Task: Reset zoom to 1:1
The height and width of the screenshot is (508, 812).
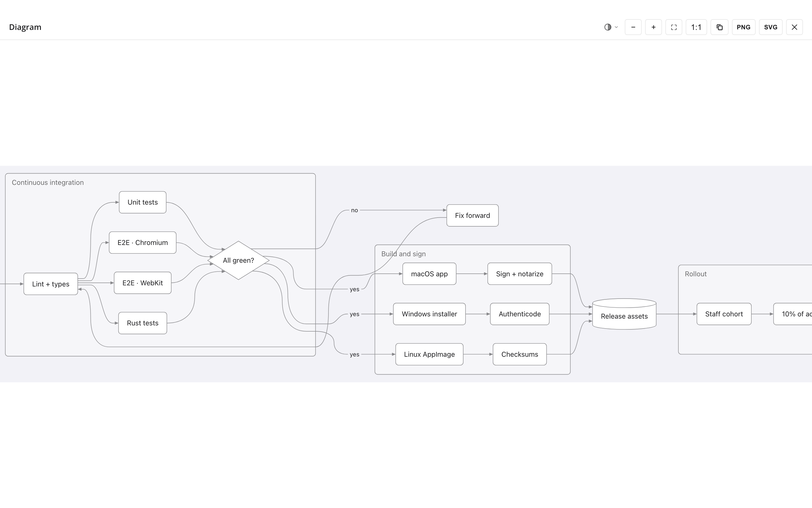Action: 696,27
